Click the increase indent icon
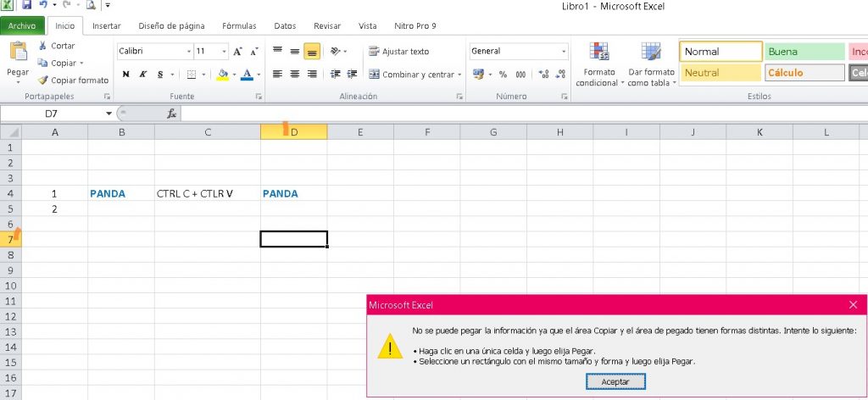The height and width of the screenshot is (400, 868). click(352, 74)
